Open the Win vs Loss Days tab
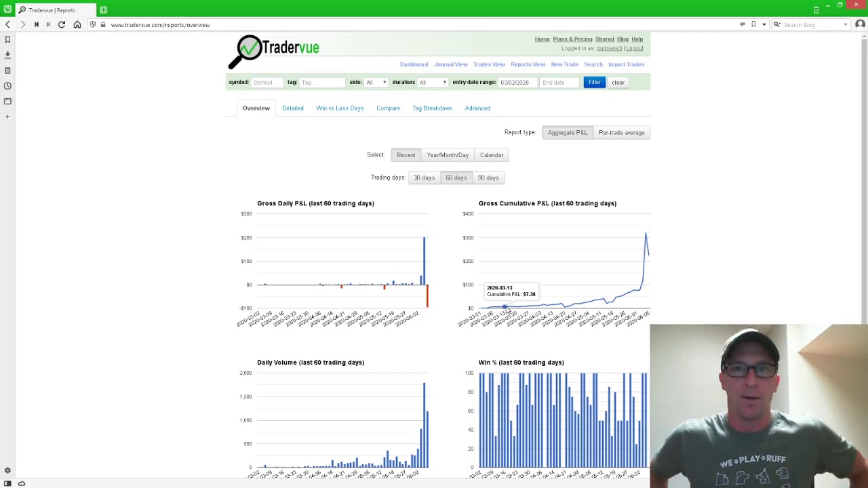Image resolution: width=868 pixels, height=488 pixels. pos(340,108)
